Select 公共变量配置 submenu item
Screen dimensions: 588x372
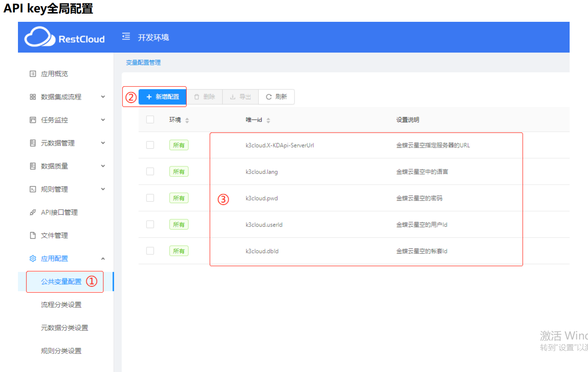61,282
